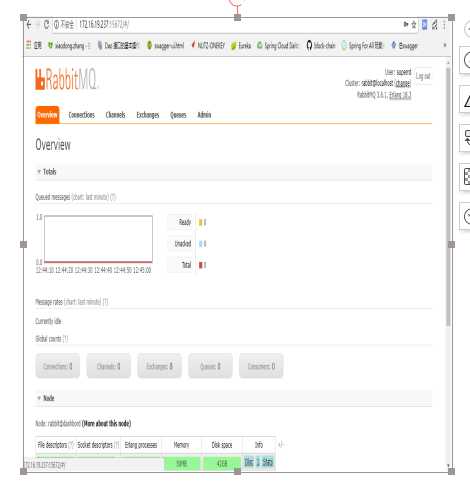The width and height of the screenshot is (470, 487).
Task: Open Queued messages chart range link
Action: [x=90, y=197]
